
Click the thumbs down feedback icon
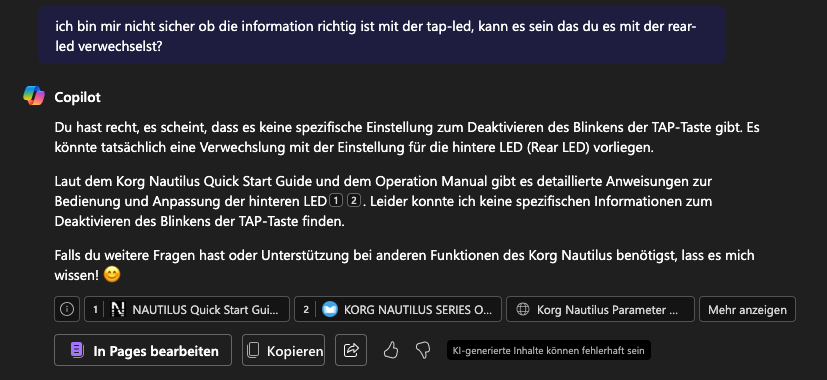423,350
